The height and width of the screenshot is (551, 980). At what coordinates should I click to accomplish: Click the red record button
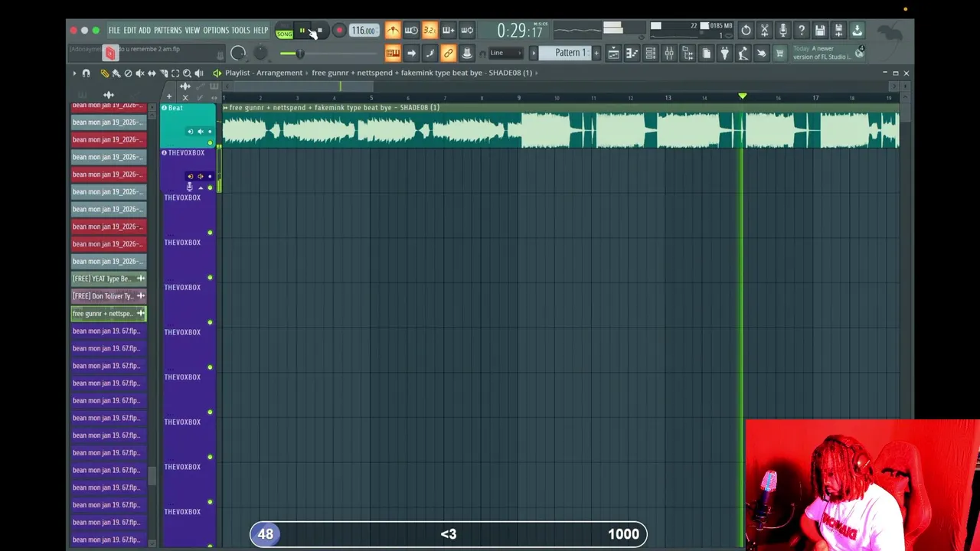338,31
